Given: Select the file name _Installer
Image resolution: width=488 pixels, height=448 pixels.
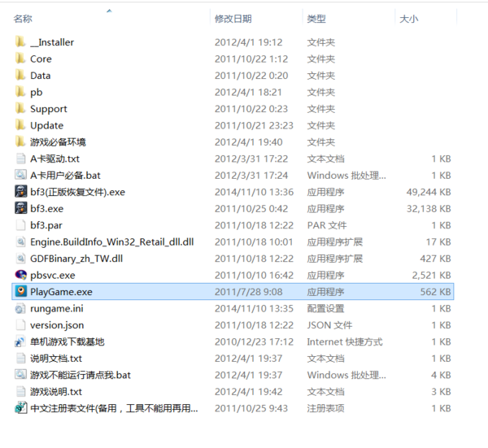Looking at the screenshot, I should pyautogui.click(x=52, y=42).
